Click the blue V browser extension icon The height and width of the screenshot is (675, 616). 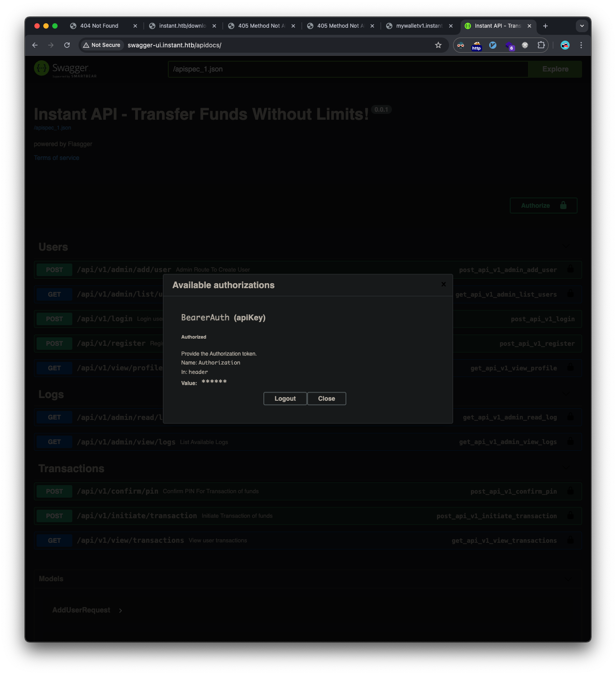(x=493, y=45)
